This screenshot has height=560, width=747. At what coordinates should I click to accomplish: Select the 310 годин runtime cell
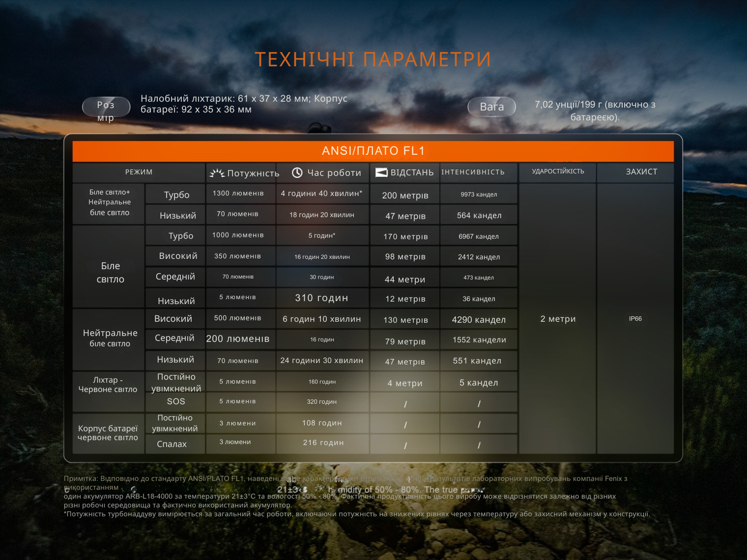click(322, 298)
